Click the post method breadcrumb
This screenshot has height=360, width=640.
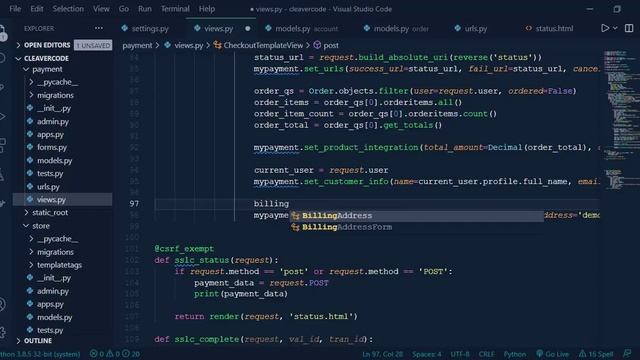(326, 45)
